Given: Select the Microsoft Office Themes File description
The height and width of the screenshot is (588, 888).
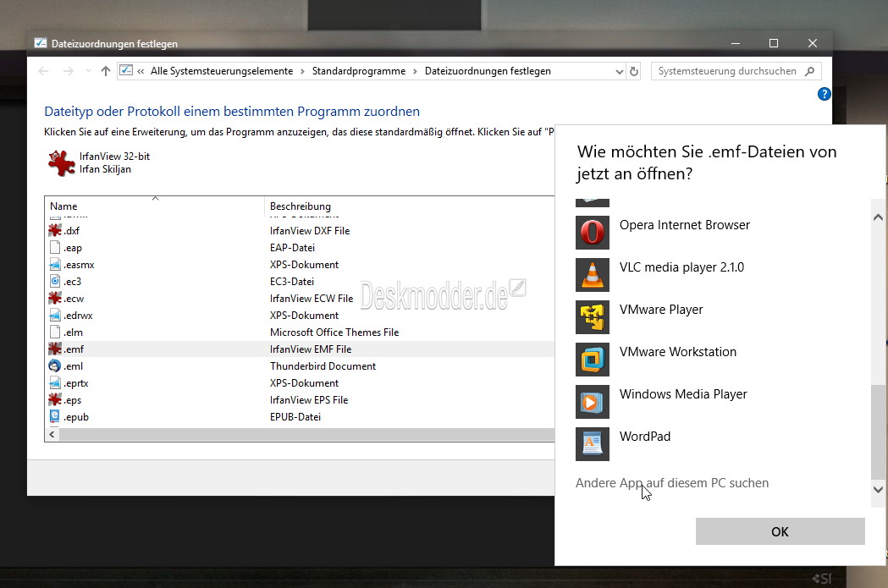Looking at the screenshot, I should tap(334, 332).
